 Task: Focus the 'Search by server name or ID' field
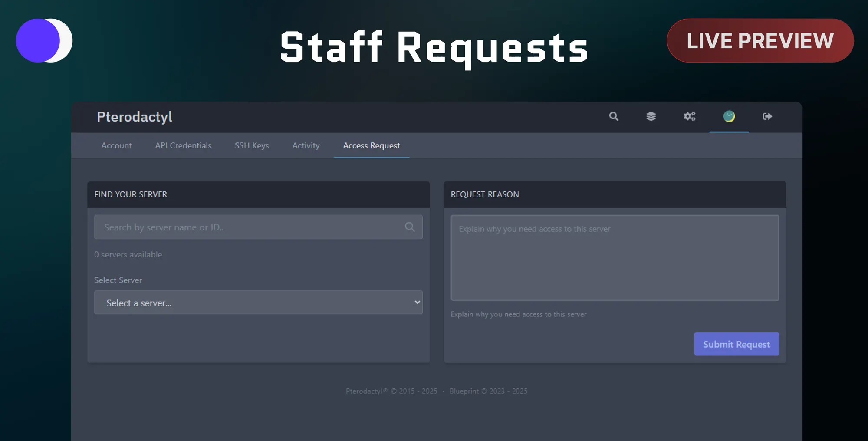pos(250,227)
